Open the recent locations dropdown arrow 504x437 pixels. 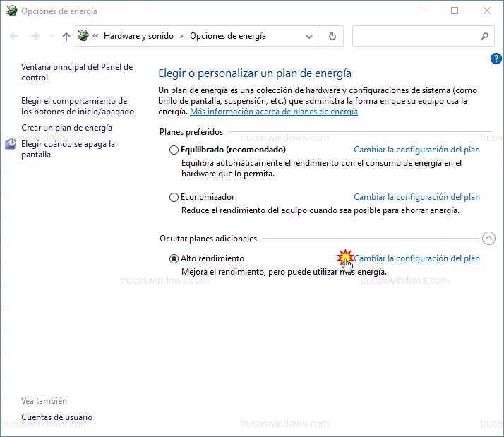point(52,36)
